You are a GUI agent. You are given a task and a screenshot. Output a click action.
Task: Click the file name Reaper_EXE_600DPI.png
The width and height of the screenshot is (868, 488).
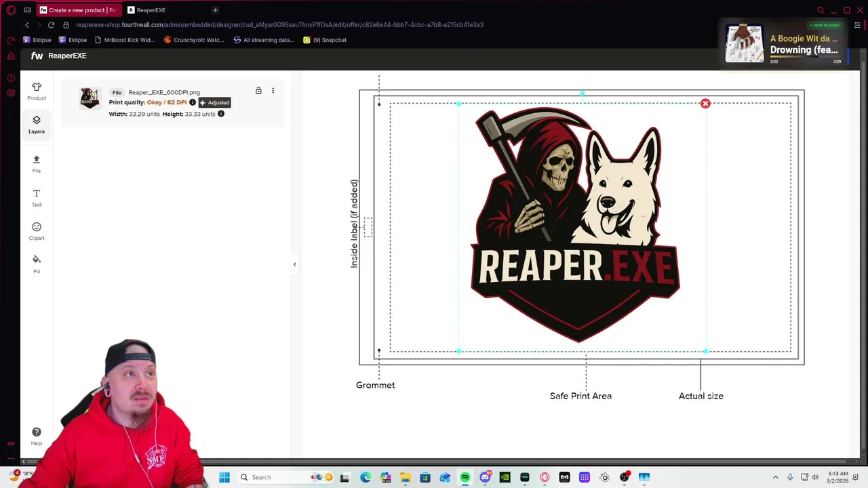pos(164,92)
